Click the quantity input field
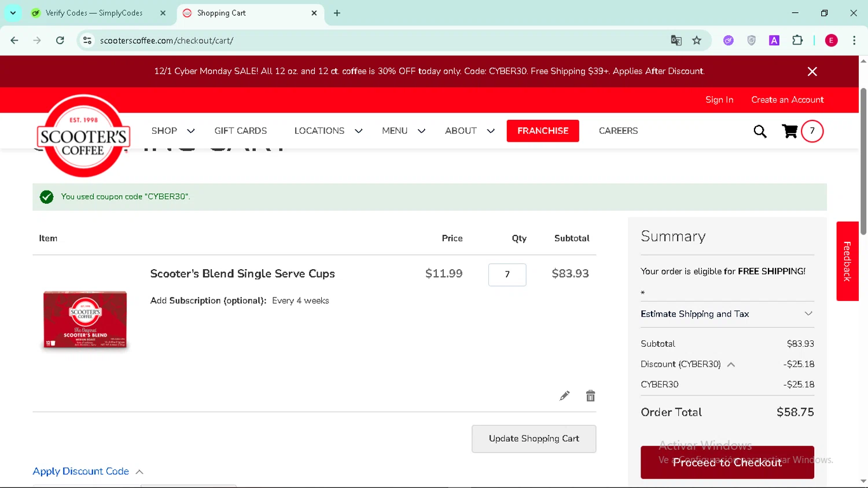Screen dimensions: 868x488 pos(507,274)
